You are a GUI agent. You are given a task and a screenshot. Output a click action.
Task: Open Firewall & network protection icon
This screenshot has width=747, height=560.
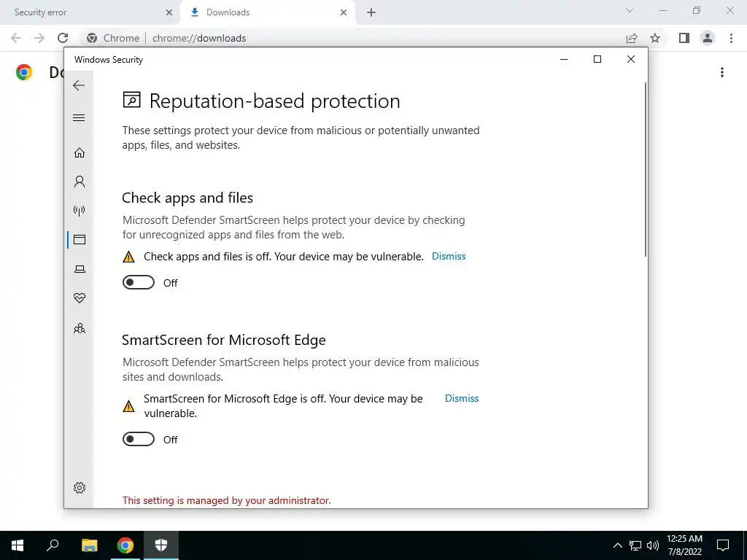click(x=79, y=211)
